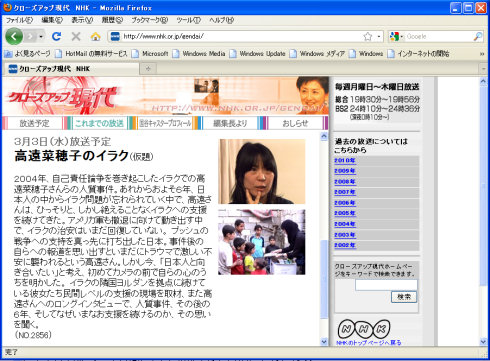Click the 検索 search button

point(404,297)
